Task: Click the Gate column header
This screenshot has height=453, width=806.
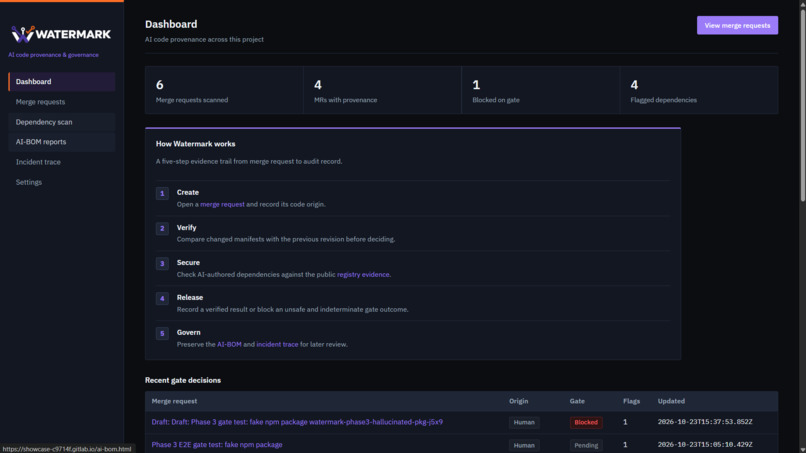Action: tap(577, 401)
